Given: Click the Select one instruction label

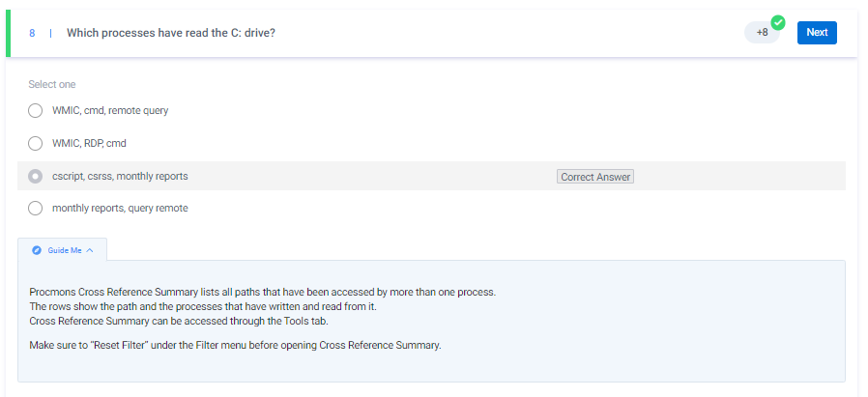Looking at the screenshot, I should pyautogui.click(x=52, y=85).
